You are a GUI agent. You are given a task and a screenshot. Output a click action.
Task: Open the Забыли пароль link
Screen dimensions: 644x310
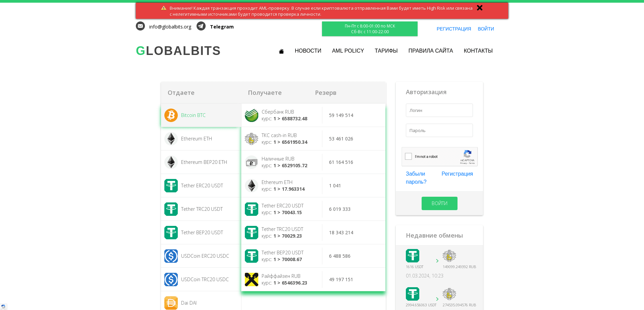pyautogui.click(x=416, y=178)
